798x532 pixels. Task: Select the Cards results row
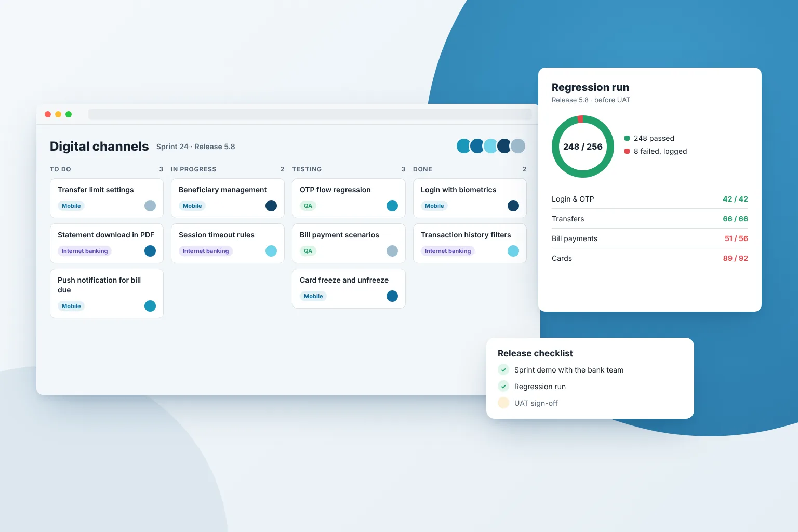click(650, 258)
